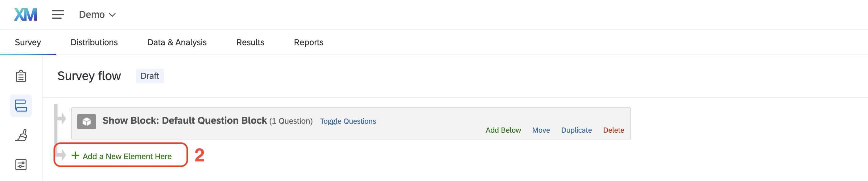Viewport: 868px width, 181px height.
Task: Click the gray block cube icon
Action: pyautogui.click(x=87, y=122)
